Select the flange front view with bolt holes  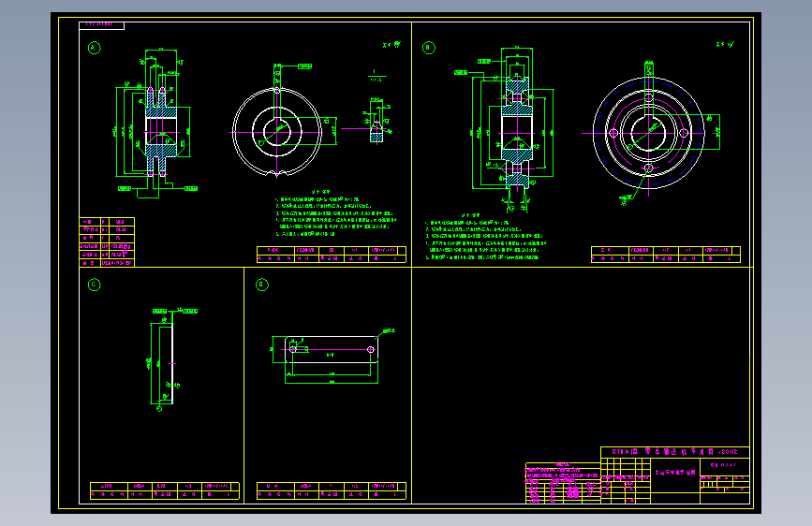click(648, 133)
